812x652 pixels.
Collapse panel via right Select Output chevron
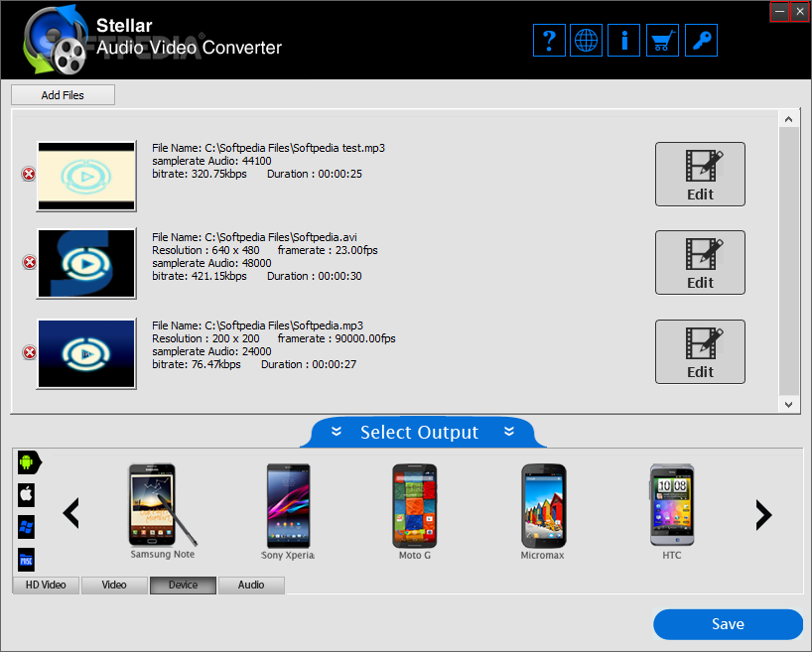click(509, 432)
